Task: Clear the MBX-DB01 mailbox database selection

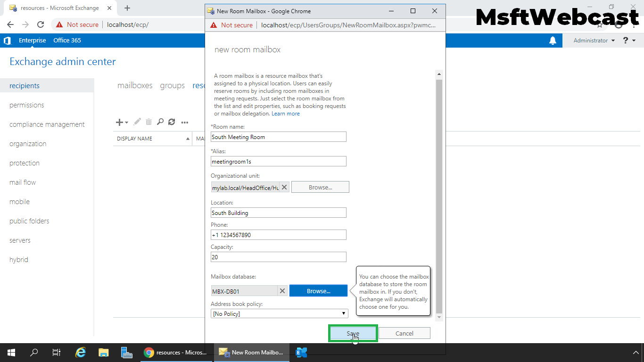Action: (282, 291)
